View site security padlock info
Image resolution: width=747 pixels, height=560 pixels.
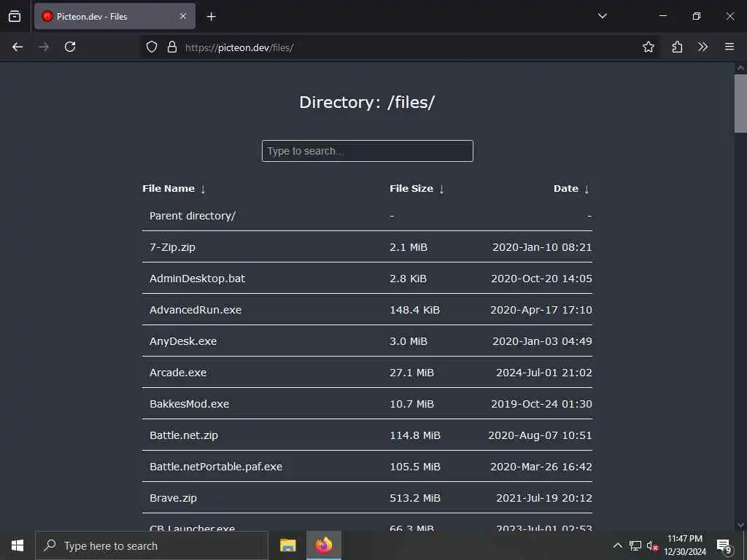click(172, 47)
